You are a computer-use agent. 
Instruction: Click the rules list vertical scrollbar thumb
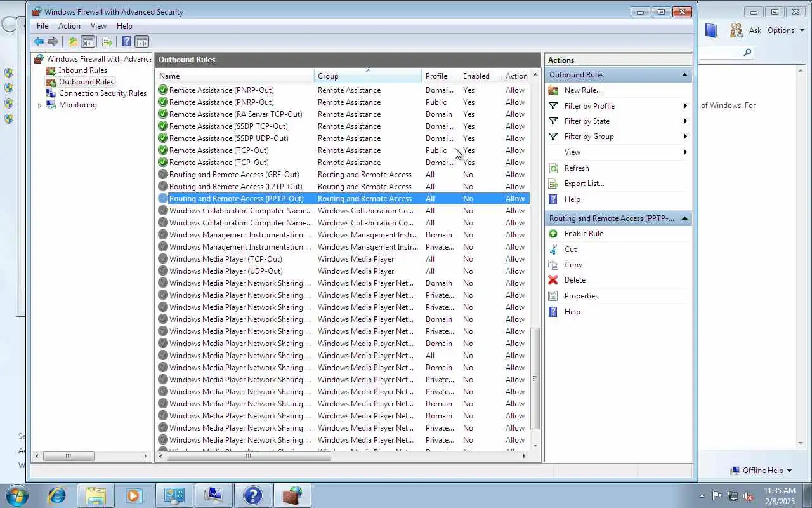coord(535,378)
